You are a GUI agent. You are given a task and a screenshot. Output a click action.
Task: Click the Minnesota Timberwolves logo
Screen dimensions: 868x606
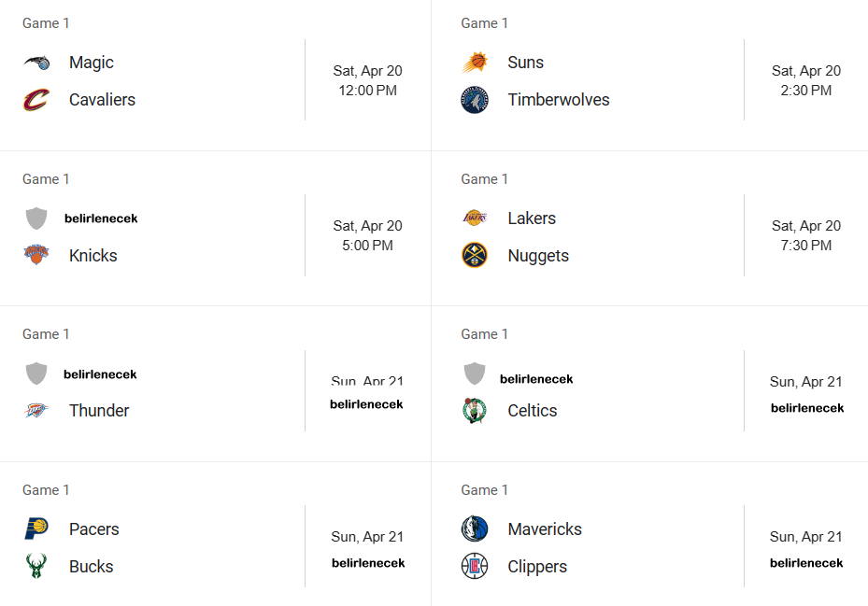tap(475, 100)
